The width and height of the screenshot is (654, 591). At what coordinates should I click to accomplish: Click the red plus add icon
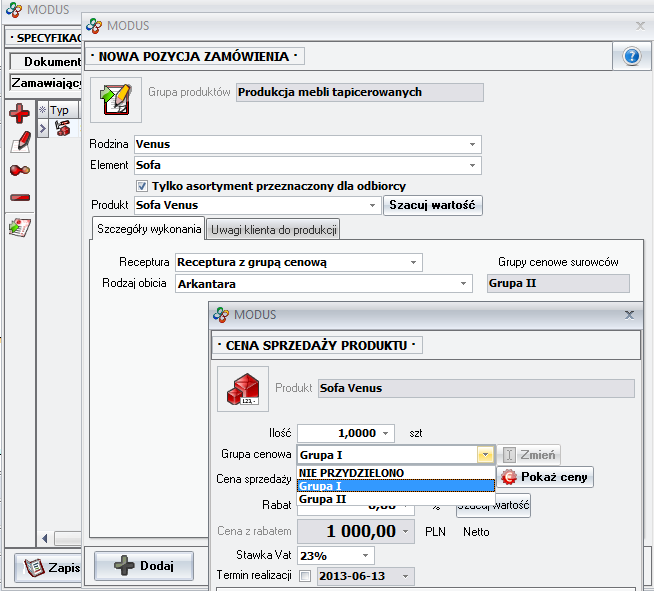pos(19,114)
